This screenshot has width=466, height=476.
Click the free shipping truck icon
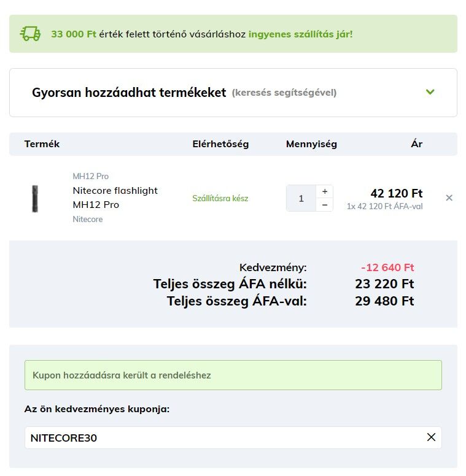click(30, 34)
